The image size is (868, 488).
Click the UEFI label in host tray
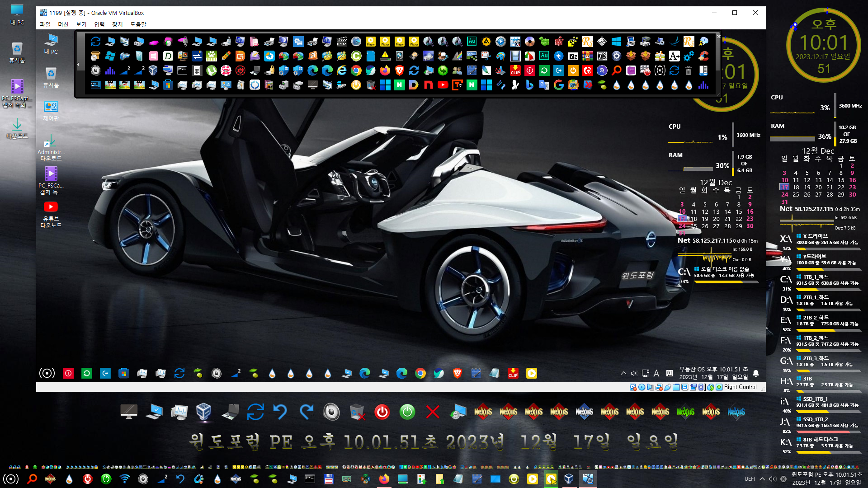coord(750,479)
